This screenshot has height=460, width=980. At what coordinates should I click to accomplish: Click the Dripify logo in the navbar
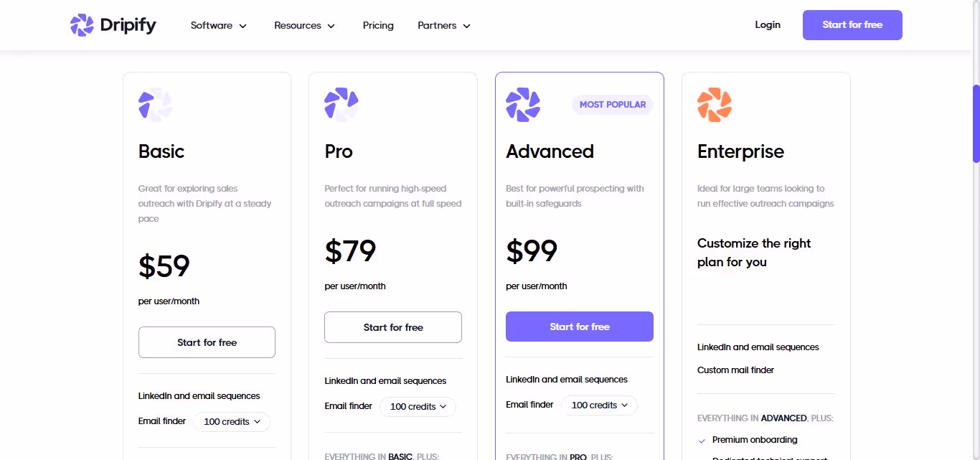click(x=112, y=24)
